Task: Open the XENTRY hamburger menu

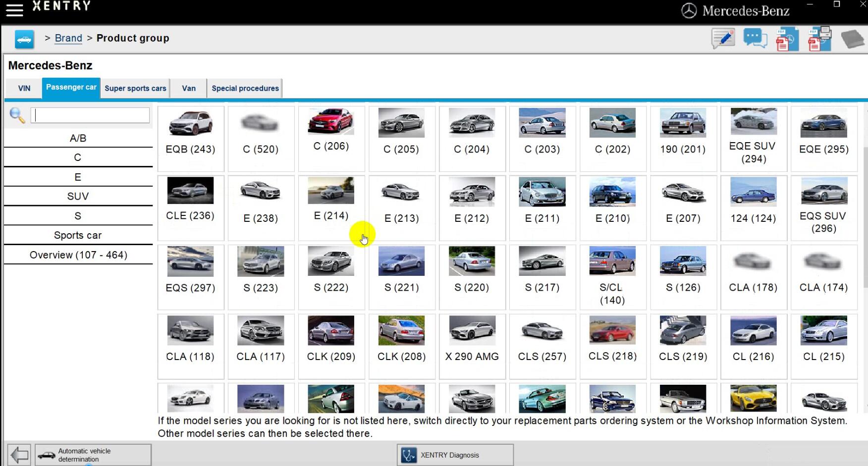Action: tap(14, 10)
